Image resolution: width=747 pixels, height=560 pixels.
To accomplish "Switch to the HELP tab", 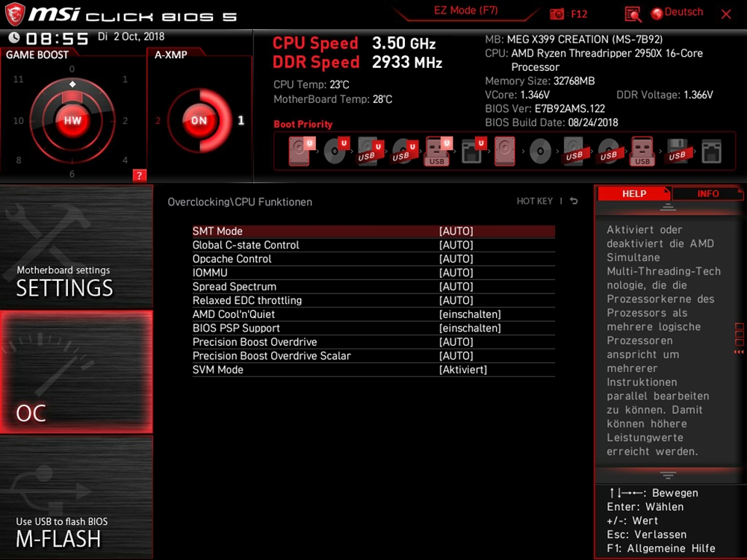I will click(634, 193).
